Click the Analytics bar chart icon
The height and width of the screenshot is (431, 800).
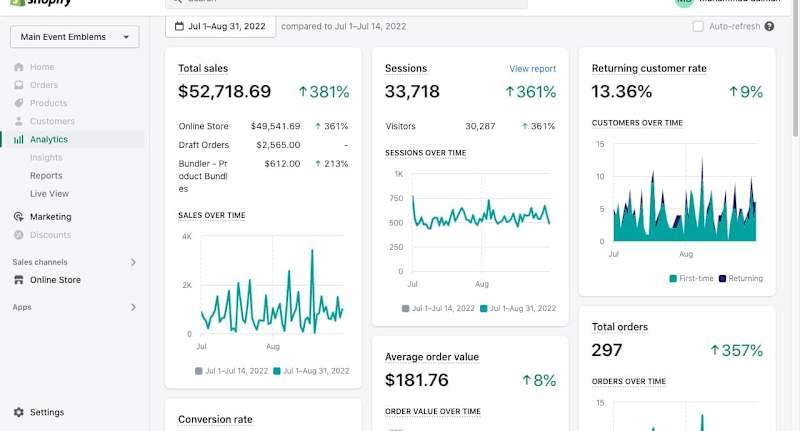click(x=19, y=139)
